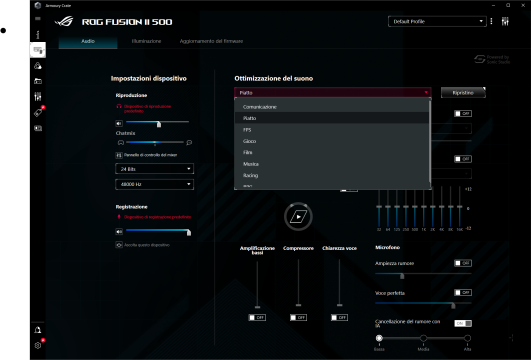Open the mixer sliders icon at top right
The width and height of the screenshot is (531, 360).
click(505, 21)
